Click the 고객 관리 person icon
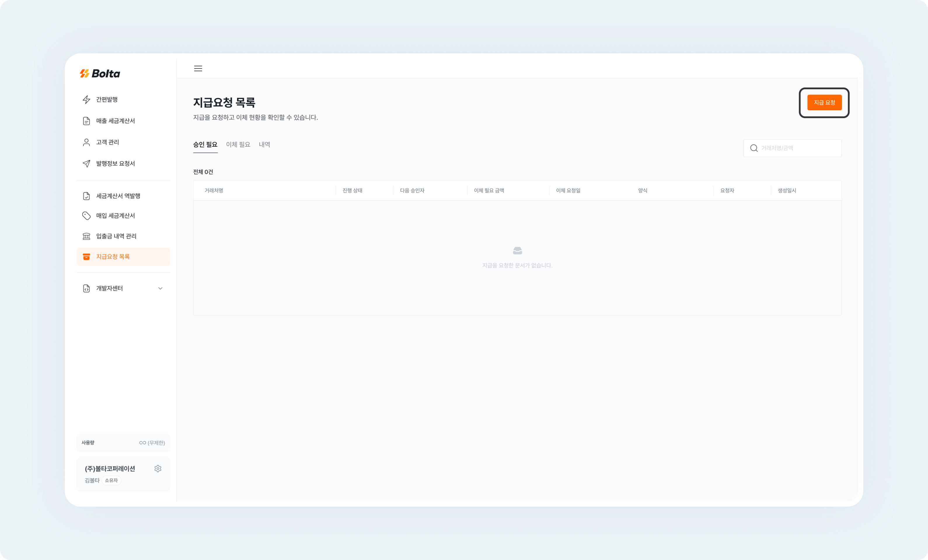The image size is (928, 560). 86,142
